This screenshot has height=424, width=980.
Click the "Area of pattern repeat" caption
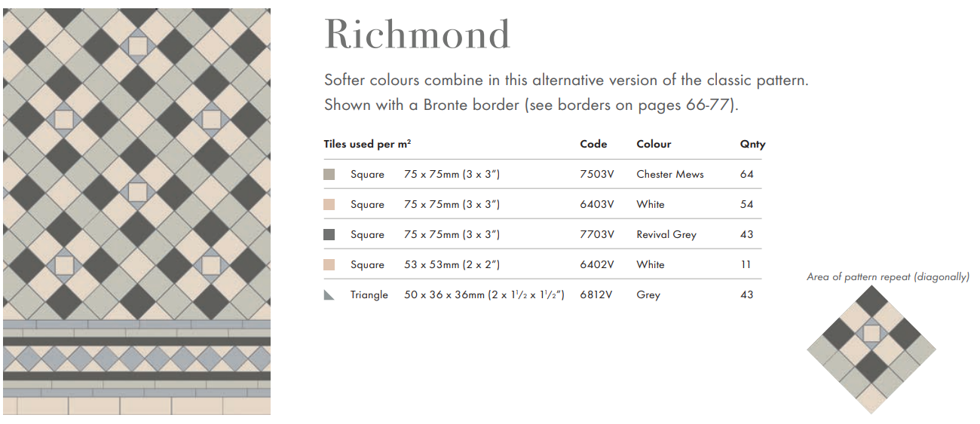click(x=887, y=277)
